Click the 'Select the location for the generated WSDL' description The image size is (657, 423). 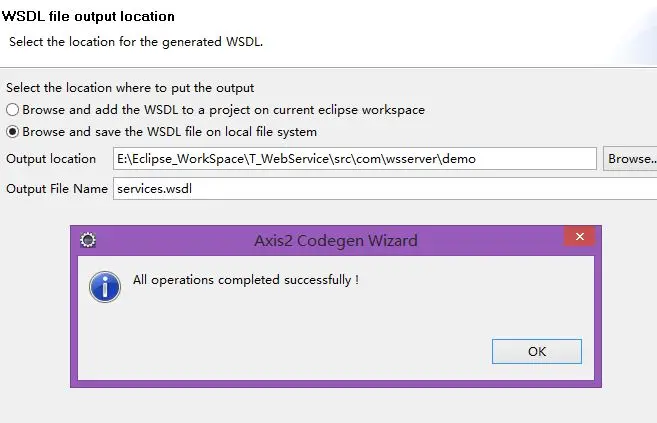[136, 42]
